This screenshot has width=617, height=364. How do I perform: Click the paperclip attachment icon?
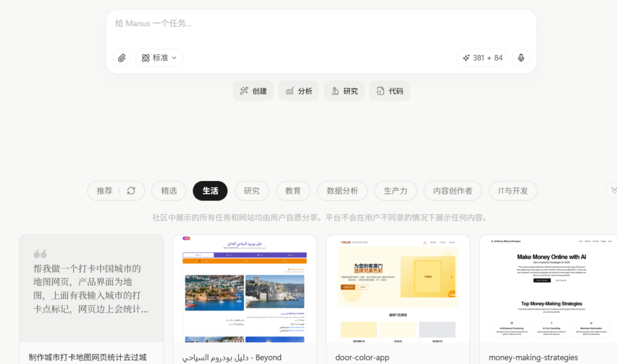[121, 58]
